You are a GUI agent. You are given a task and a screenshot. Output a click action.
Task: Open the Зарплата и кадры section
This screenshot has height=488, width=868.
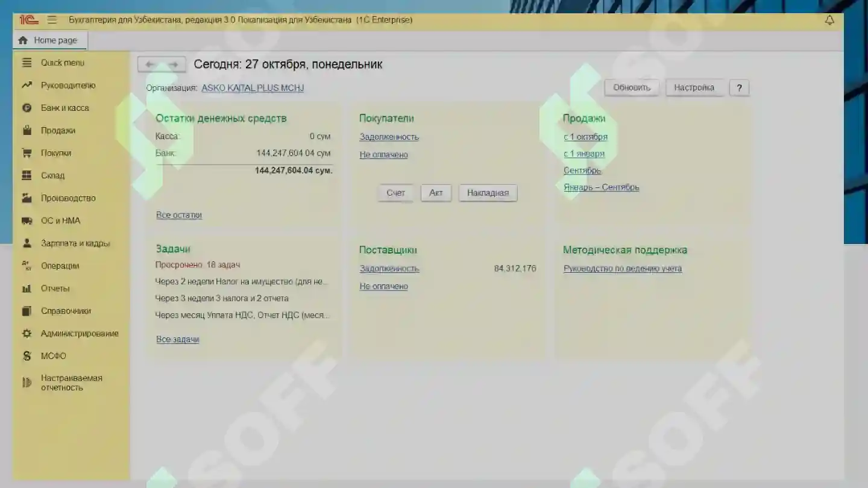click(x=75, y=243)
